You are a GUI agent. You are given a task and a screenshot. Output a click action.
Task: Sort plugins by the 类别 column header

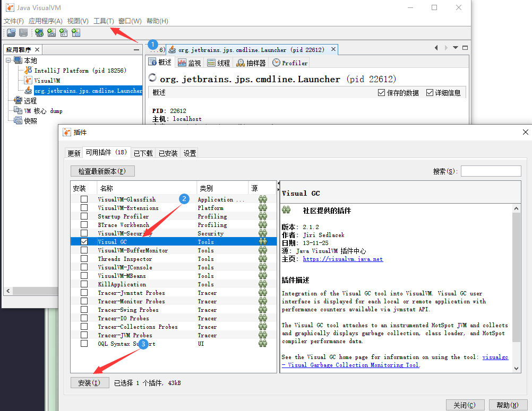point(222,188)
